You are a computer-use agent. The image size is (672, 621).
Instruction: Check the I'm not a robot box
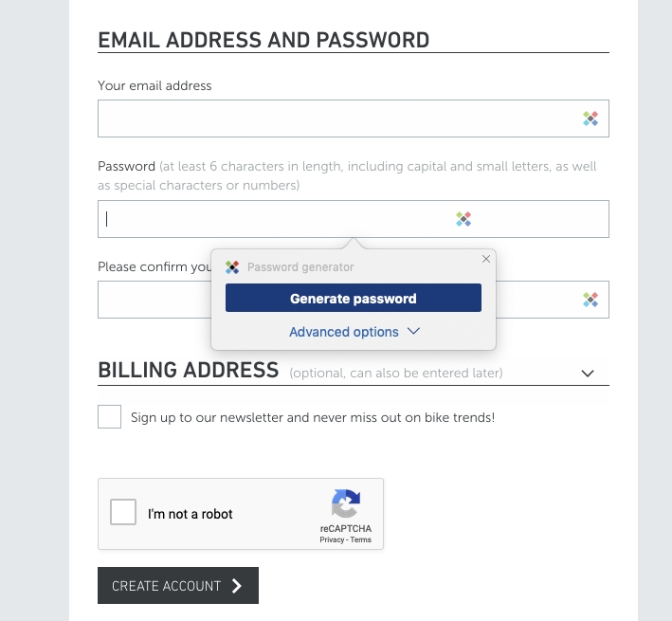click(123, 512)
